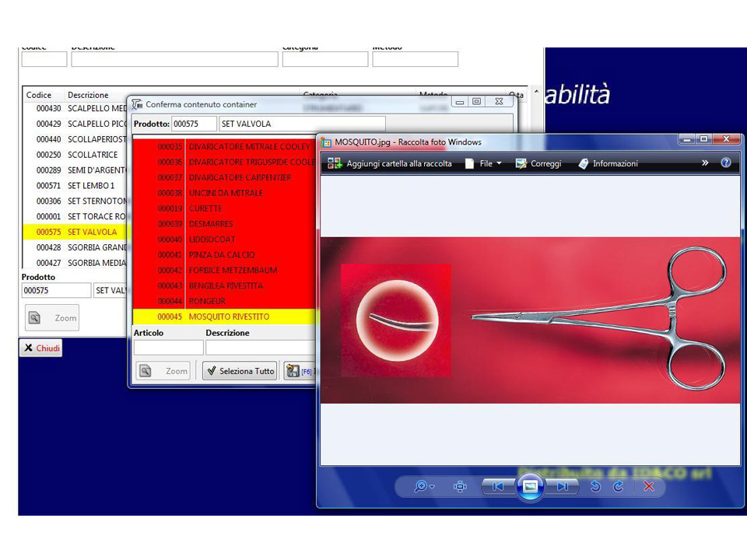Click SET VALVOLA field in Conferma contenuto window

click(x=302, y=124)
